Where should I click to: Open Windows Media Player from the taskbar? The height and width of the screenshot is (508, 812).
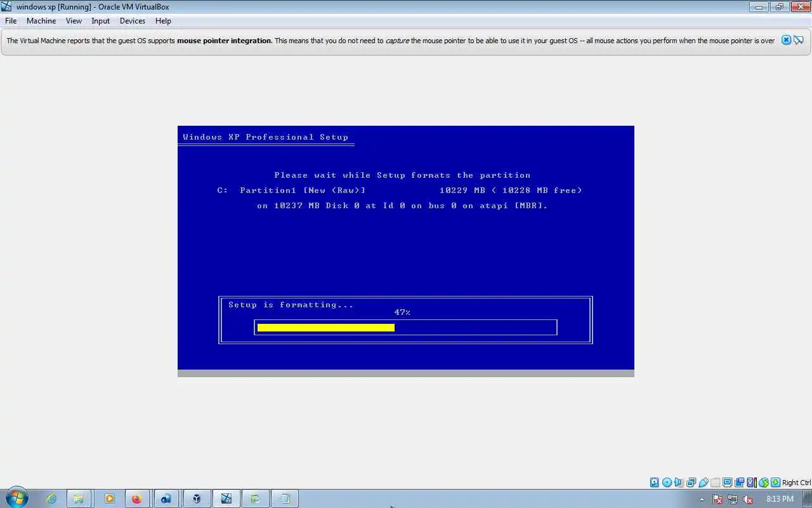109,499
